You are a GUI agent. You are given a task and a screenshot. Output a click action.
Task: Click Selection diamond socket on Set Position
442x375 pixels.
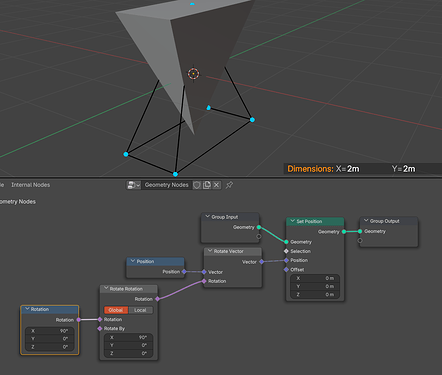(286, 251)
